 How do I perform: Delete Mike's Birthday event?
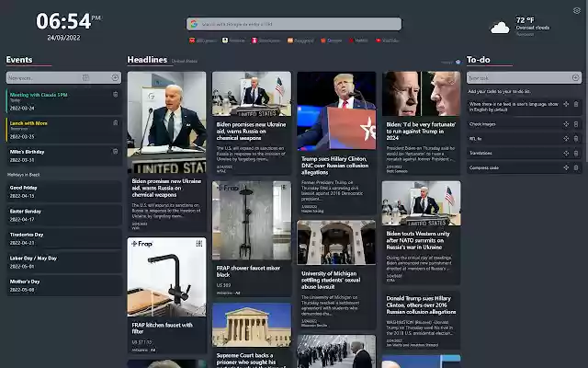click(x=115, y=151)
